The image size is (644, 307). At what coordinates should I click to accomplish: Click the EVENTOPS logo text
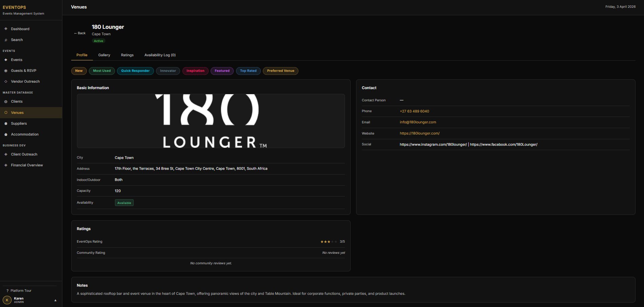pyautogui.click(x=14, y=7)
